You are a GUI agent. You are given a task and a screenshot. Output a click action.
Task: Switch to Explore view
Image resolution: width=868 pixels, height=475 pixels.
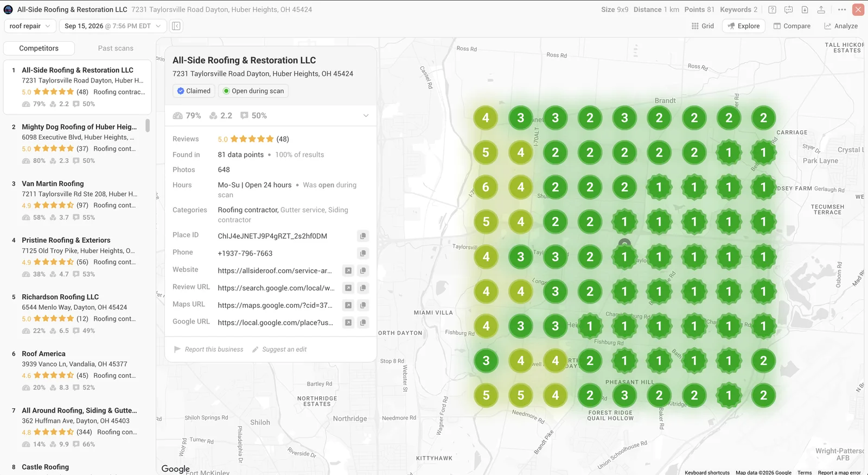click(x=743, y=26)
